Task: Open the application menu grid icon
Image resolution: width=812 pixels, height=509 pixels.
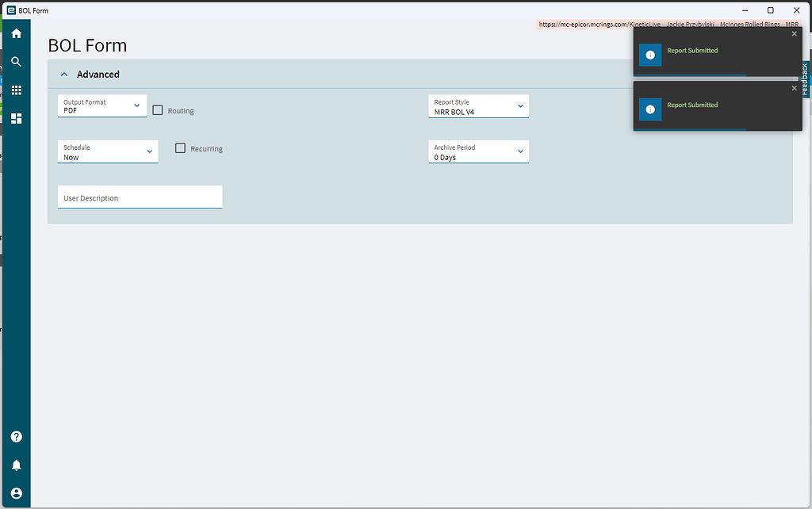Action: pyautogui.click(x=16, y=90)
